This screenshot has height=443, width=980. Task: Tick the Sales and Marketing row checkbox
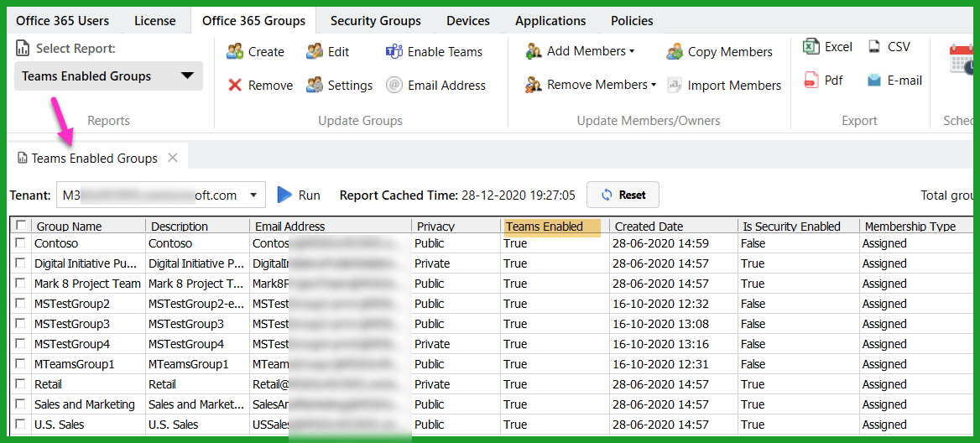coord(21,404)
